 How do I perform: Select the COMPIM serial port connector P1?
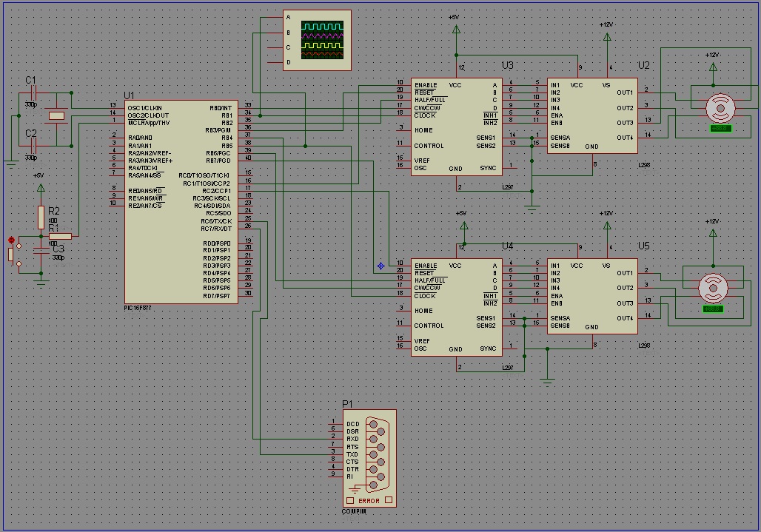tap(369, 458)
